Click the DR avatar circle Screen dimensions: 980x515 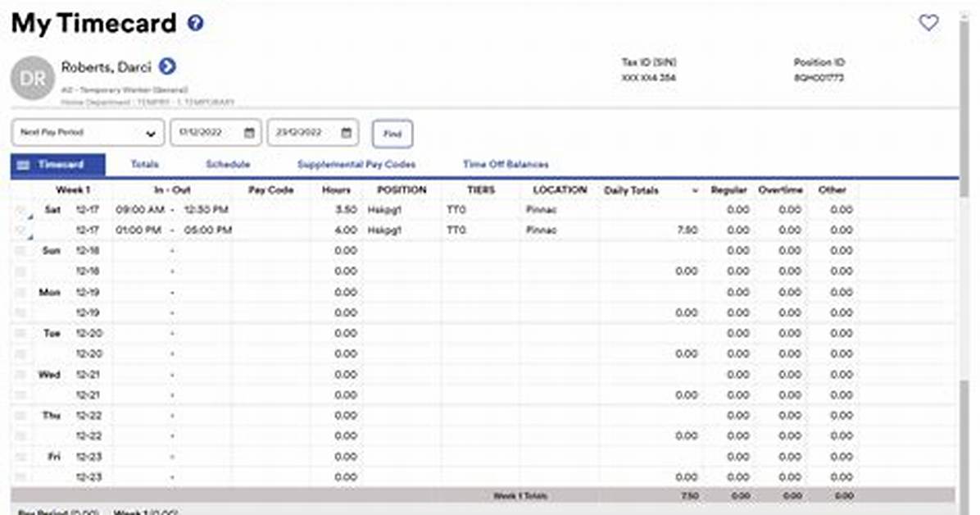pyautogui.click(x=33, y=78)
